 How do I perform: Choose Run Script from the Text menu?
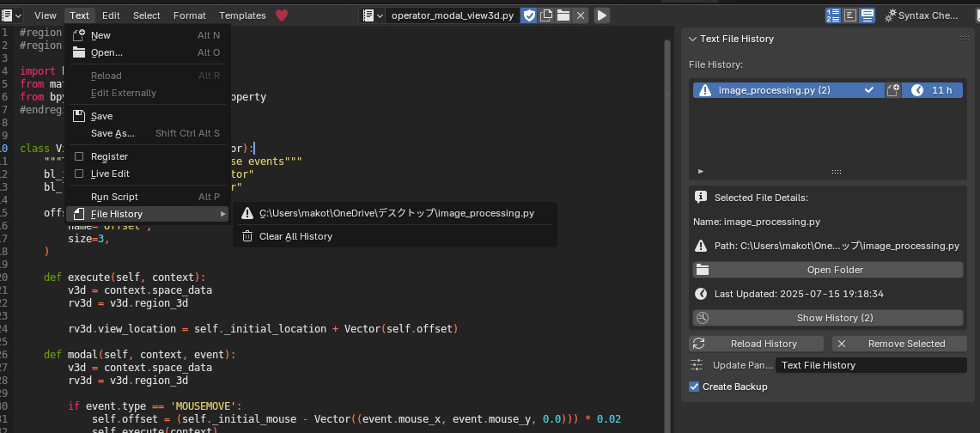tap(147, 197)
